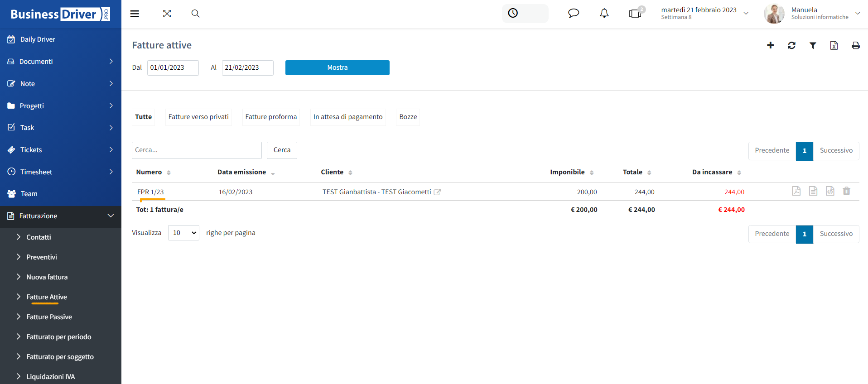
Task: Open the date dropdown next to martedì 21 febbraio
Action: 746,14
